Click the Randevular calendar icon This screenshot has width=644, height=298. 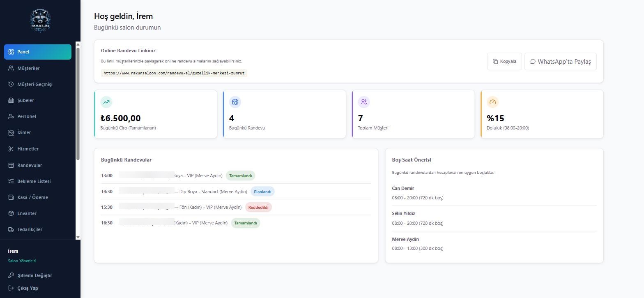point(11,165)
